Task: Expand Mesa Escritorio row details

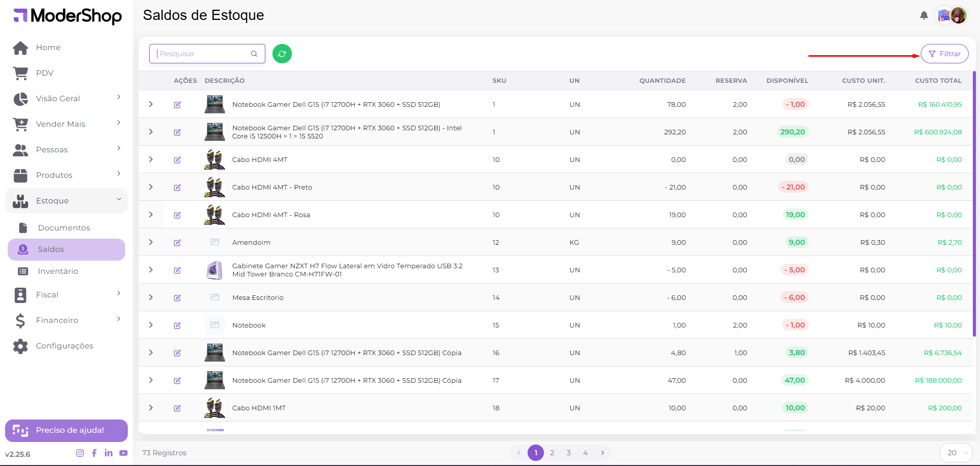Action: click(151, 297)
